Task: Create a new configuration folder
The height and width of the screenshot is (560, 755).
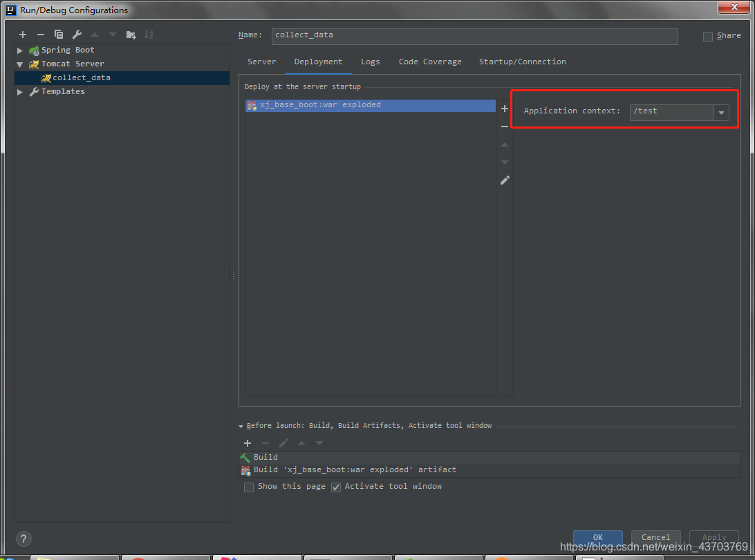Action: [131, 34]
